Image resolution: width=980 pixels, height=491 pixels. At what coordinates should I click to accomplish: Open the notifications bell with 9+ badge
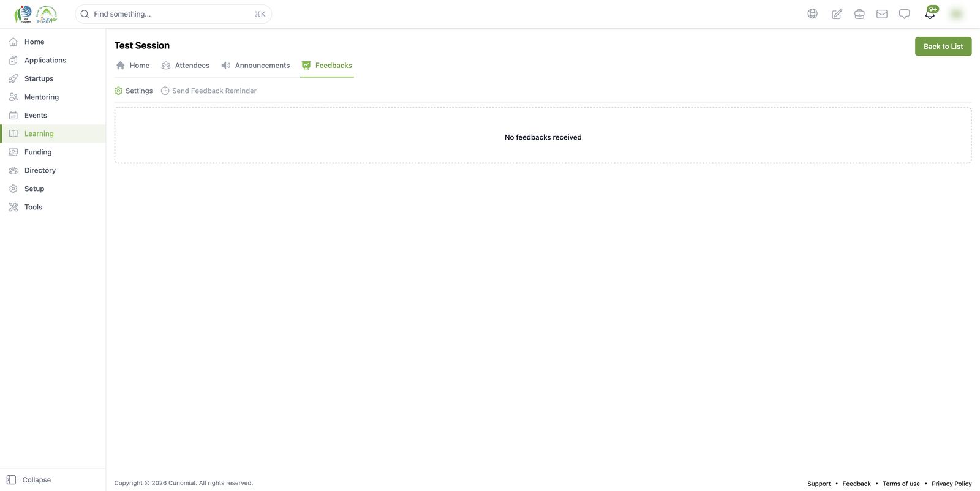930,13
